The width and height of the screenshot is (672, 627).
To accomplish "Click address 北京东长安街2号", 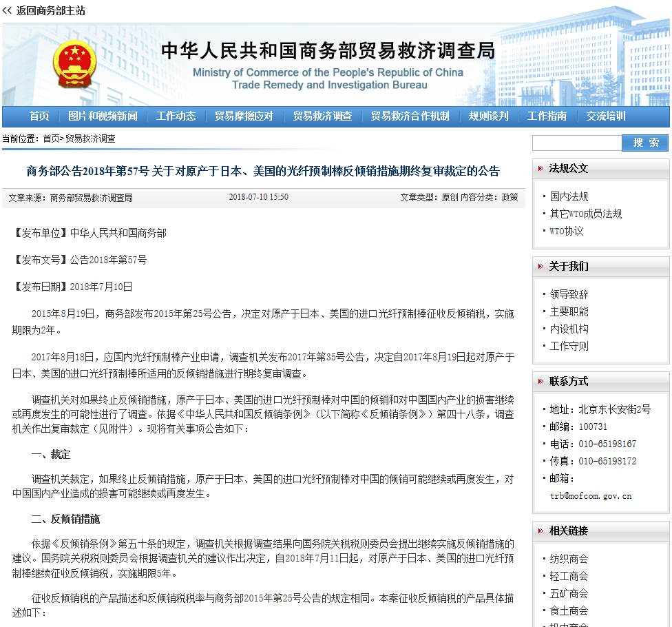I will [615, 409].
